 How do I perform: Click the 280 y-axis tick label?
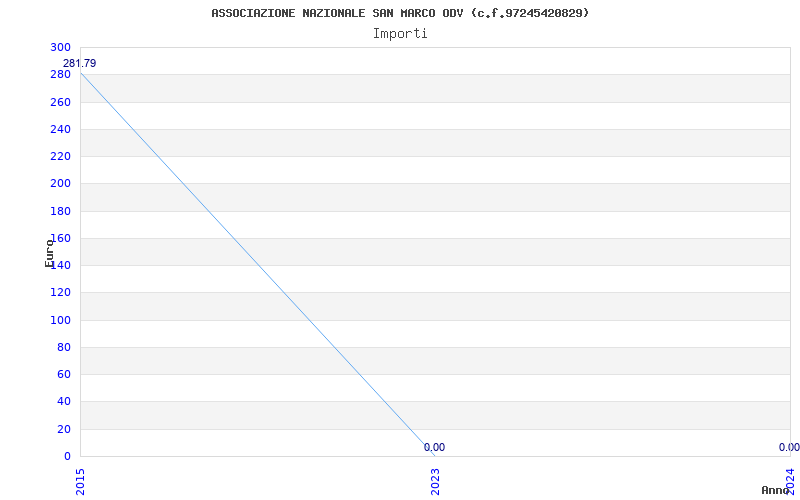pos(60,74)
